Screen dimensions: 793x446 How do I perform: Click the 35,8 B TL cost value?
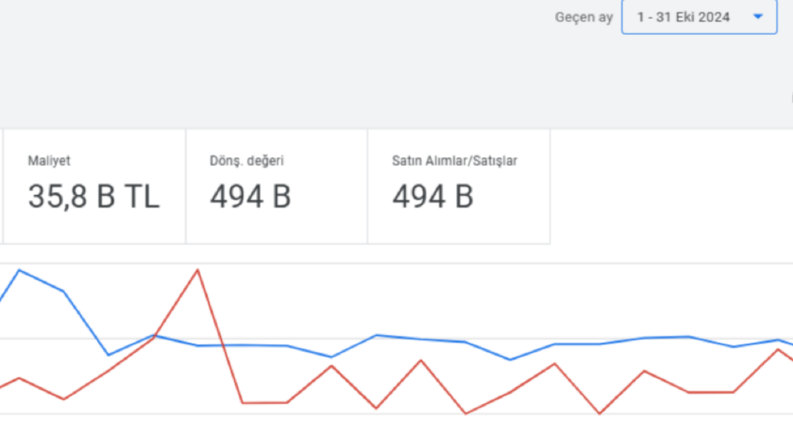(94, 196)
